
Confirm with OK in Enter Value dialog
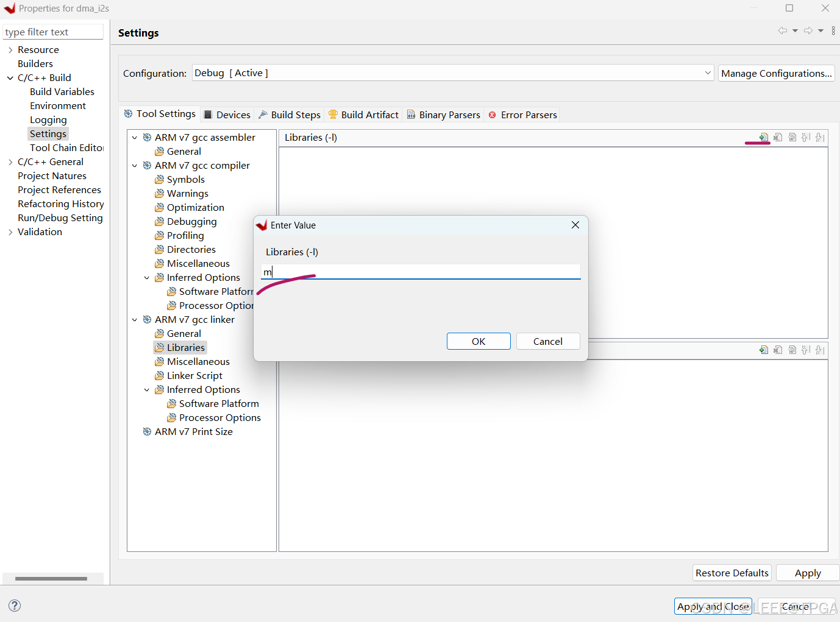point(479,341)
